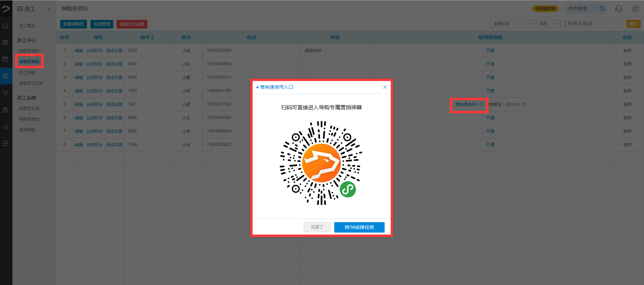The height and width of the screenshot is (285, 644).
Task: Open 收银员资料 in the side menu
Action: coord(29,51)
